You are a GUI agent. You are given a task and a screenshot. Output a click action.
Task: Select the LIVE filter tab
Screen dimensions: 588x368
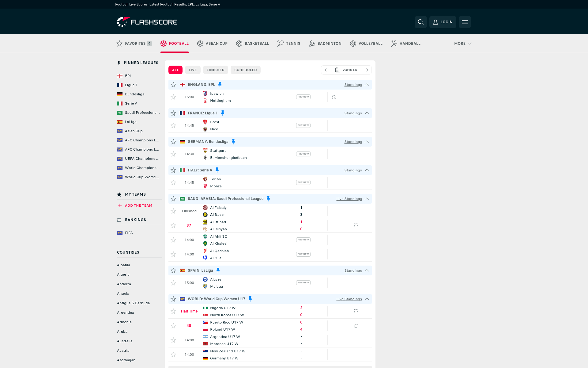[193, 70]
